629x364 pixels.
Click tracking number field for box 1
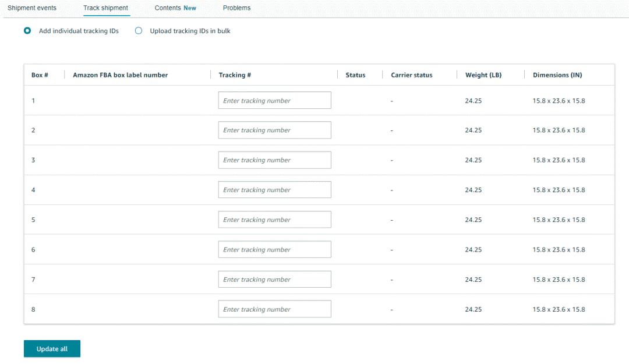[274, 101]
